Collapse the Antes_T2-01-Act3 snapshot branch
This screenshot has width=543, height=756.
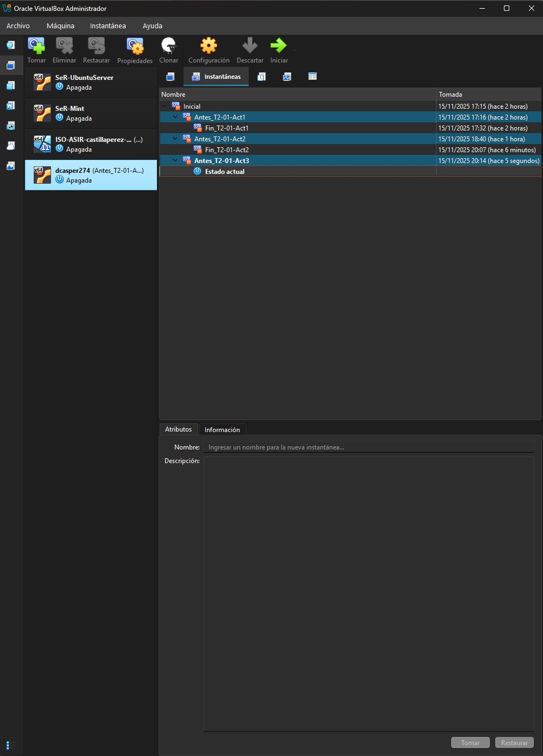[x=175, y=160]
